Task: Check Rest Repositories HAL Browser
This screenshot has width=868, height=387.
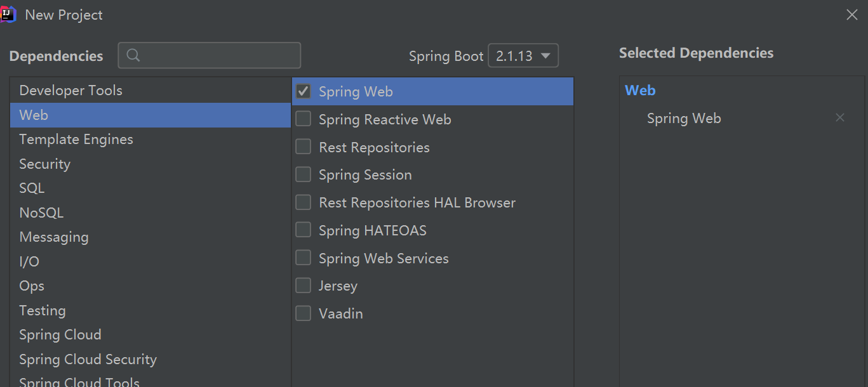Action: 303,202
